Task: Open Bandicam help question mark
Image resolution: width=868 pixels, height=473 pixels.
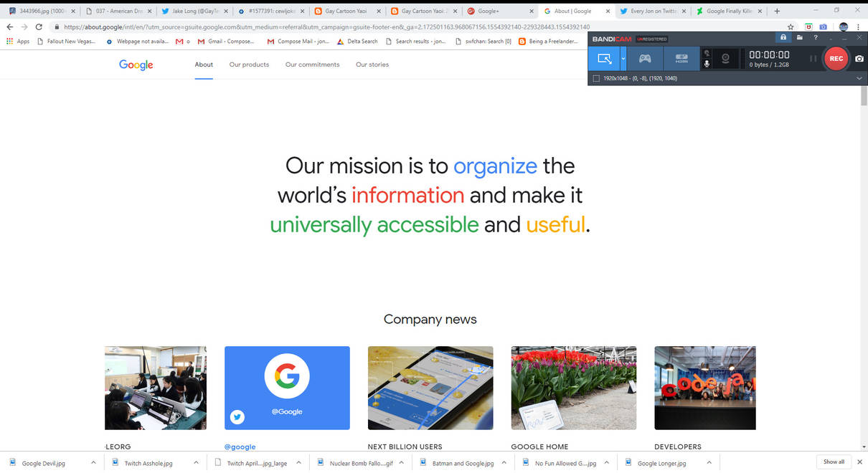Action: 816,37
